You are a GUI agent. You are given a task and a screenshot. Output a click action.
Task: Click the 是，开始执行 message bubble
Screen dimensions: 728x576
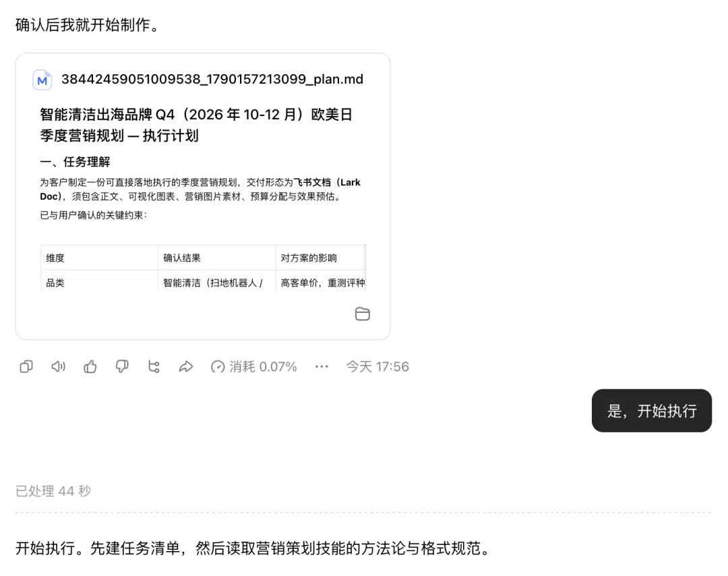[x=651, y=411]
